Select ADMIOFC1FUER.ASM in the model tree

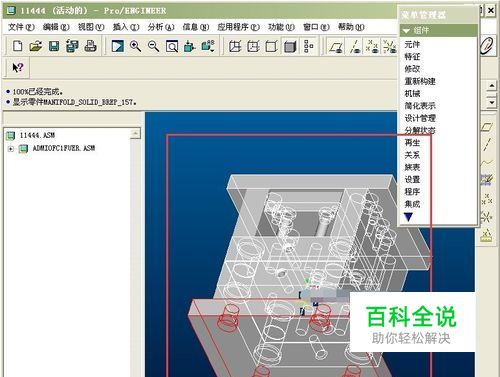pyautogui.click(x=64, y=148)
